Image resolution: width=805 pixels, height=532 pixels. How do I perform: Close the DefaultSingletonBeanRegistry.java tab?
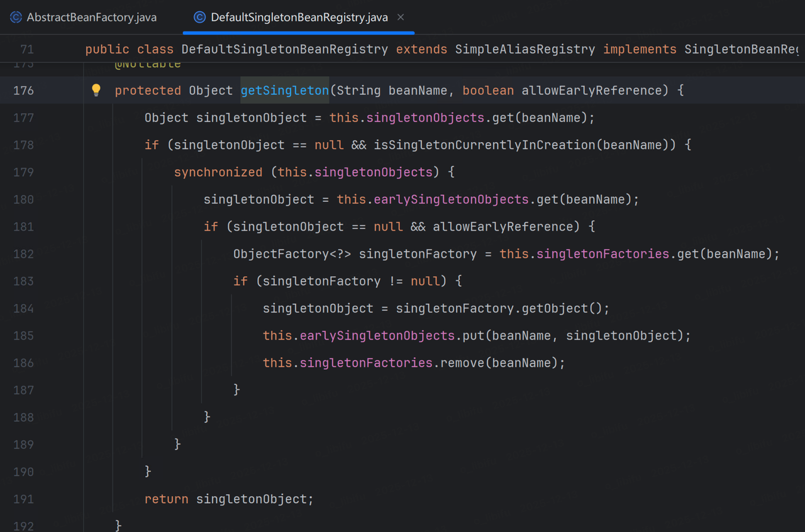[x=401, y=17]
